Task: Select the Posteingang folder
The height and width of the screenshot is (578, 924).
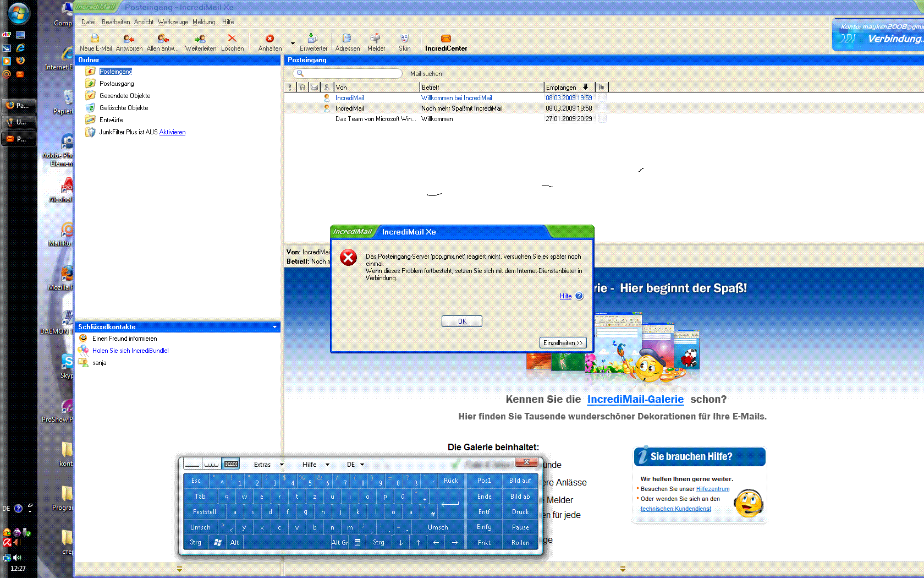Action: [x=116, y=72]
